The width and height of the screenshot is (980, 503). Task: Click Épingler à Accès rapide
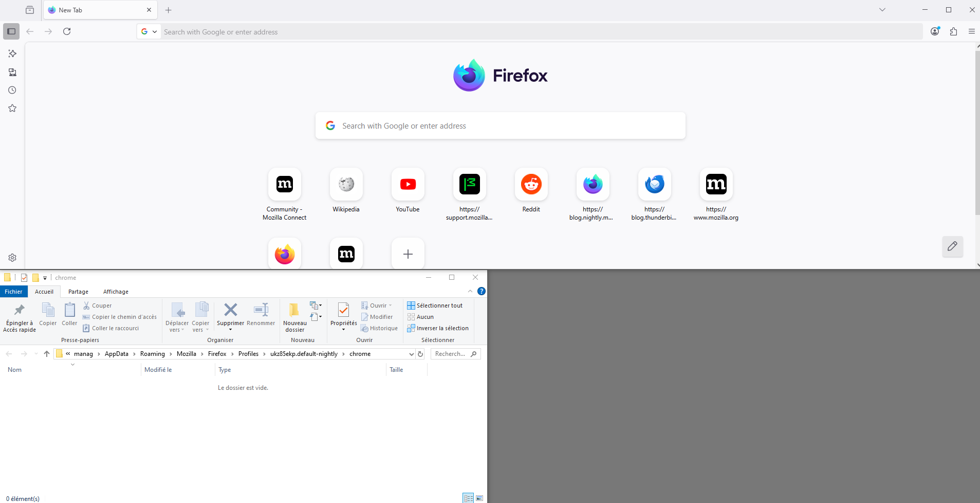point(20,317)
